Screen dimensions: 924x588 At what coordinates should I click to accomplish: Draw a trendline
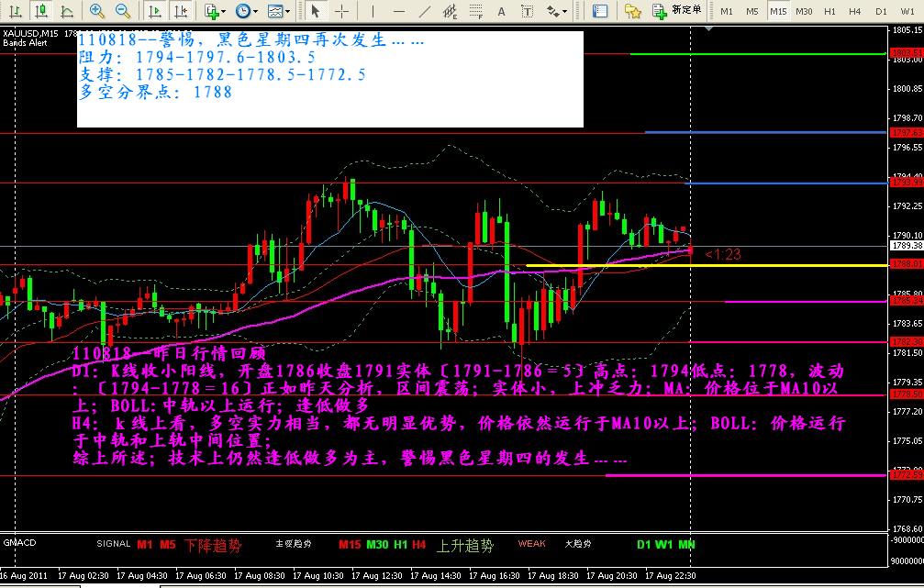424,11
